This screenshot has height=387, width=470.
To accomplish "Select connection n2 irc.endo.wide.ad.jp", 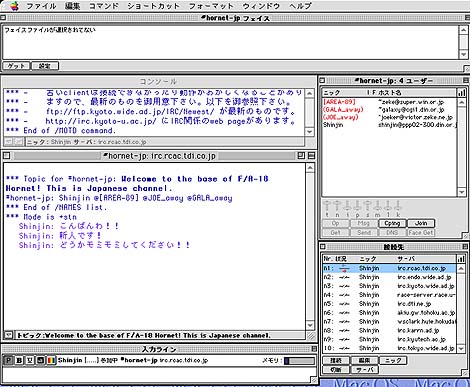I will click(389, 277).
